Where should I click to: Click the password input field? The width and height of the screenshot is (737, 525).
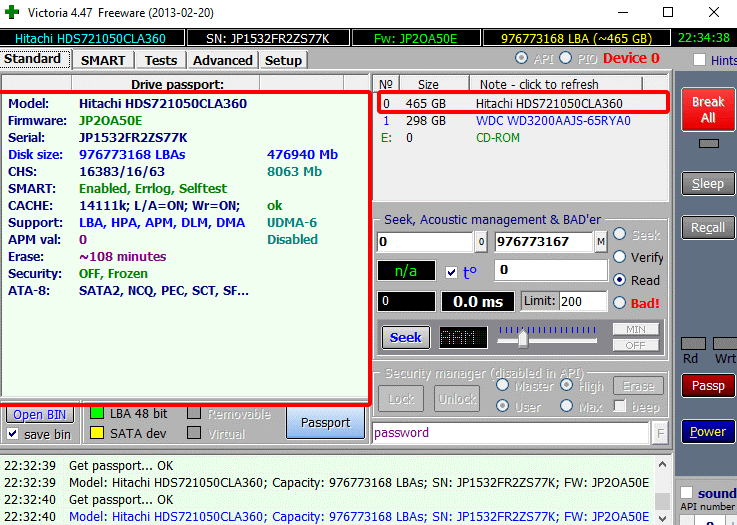(511, 433)
